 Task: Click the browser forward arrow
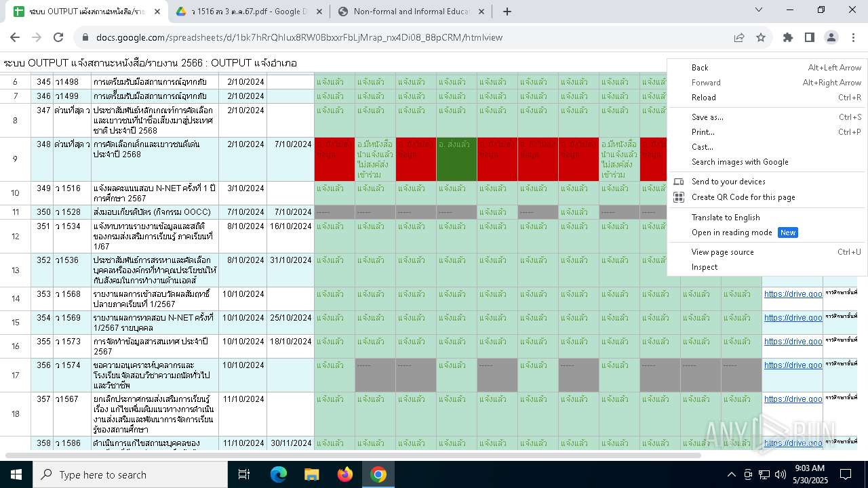pyautogui.click(x=37, y=37)
